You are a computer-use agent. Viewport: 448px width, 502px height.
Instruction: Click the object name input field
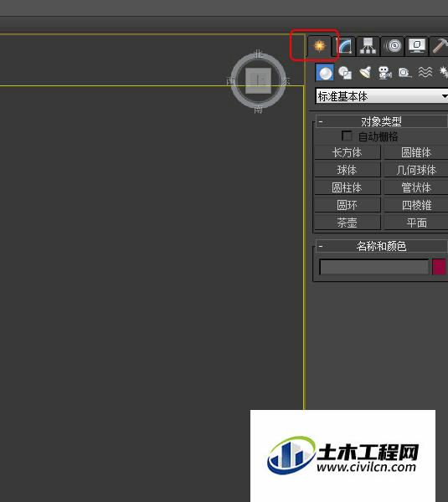coord(374,267)
